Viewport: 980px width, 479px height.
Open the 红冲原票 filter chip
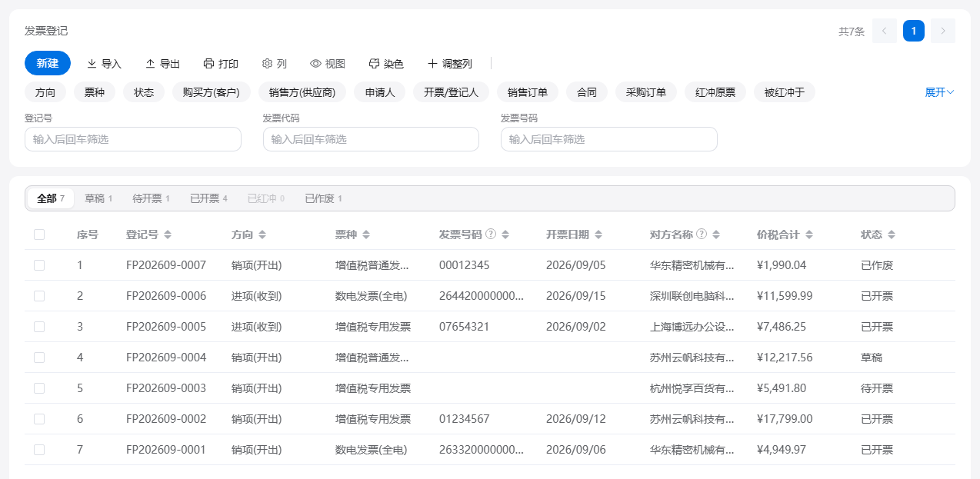[x=715, y=92]
